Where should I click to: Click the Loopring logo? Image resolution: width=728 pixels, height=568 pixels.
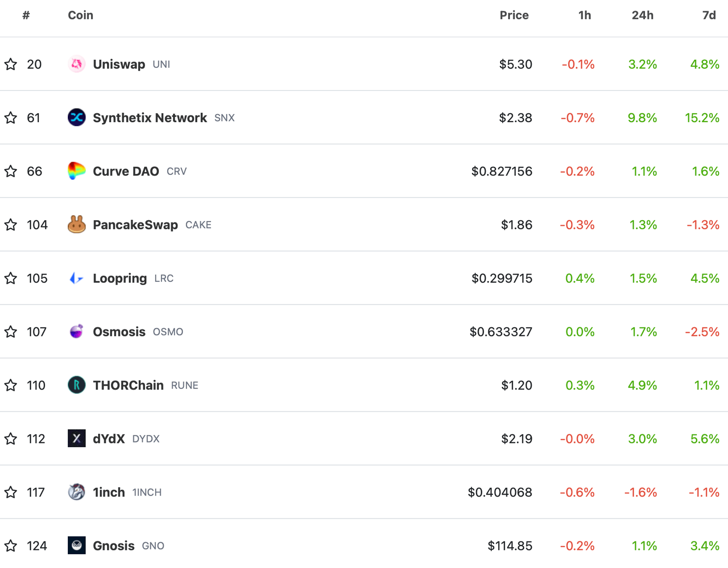[77, 279]
